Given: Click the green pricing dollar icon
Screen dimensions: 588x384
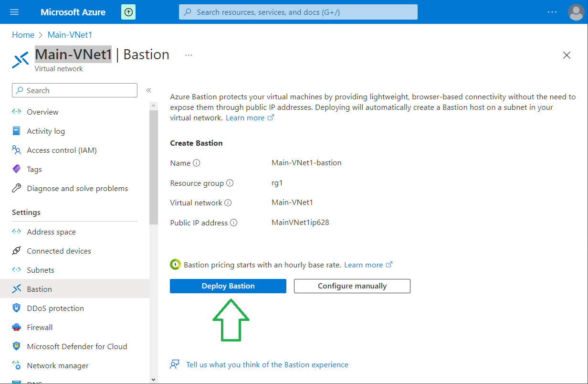Looking at the screenshot, I should [x=176, y=265].
